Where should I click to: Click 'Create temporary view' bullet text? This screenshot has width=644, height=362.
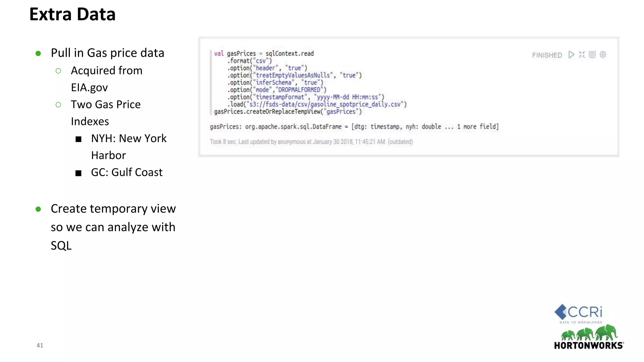click(x=113, y=227)
